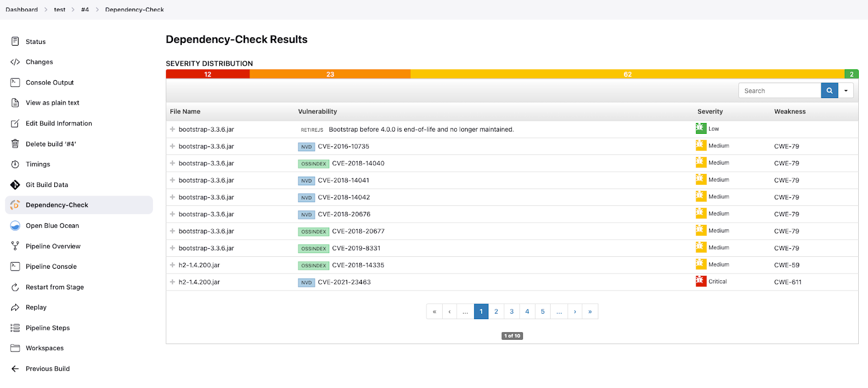Open the Git Build Data icon

(x=15, y=185)
